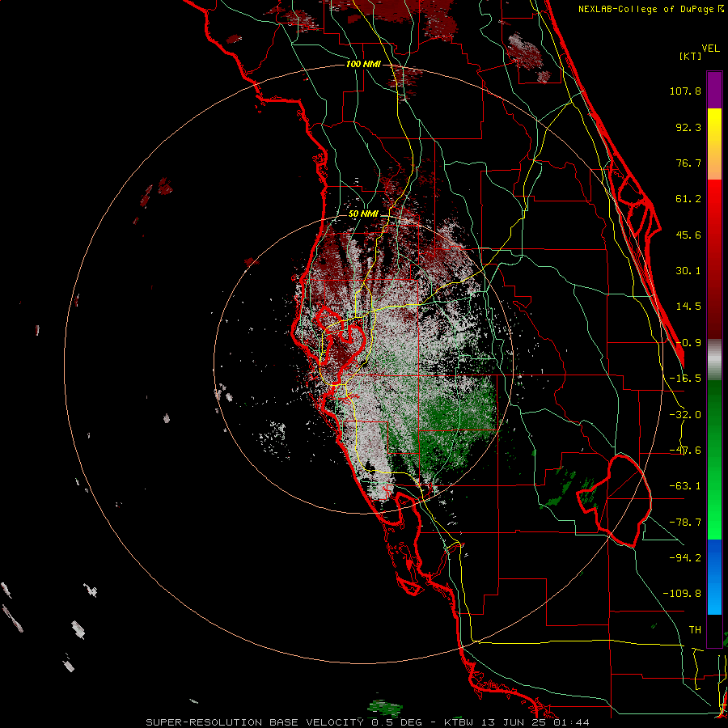Click the VEL legend title
This screenshot has width=728, height=728.
point(710,49)
